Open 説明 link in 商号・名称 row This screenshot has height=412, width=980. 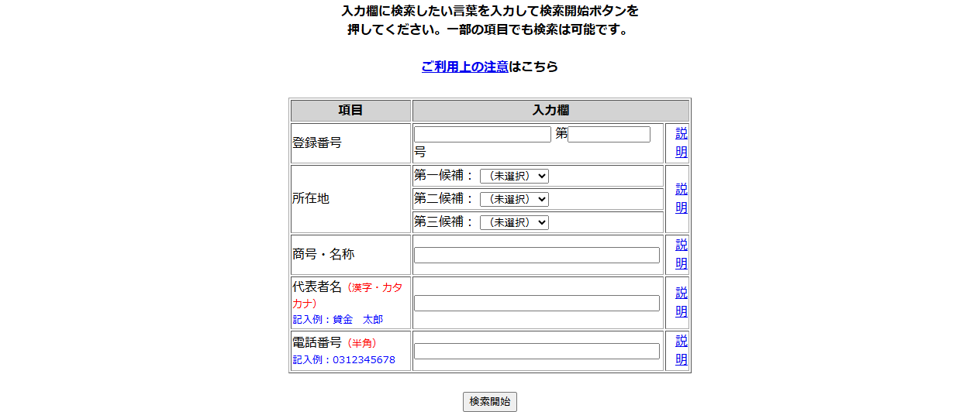point(682,254)
